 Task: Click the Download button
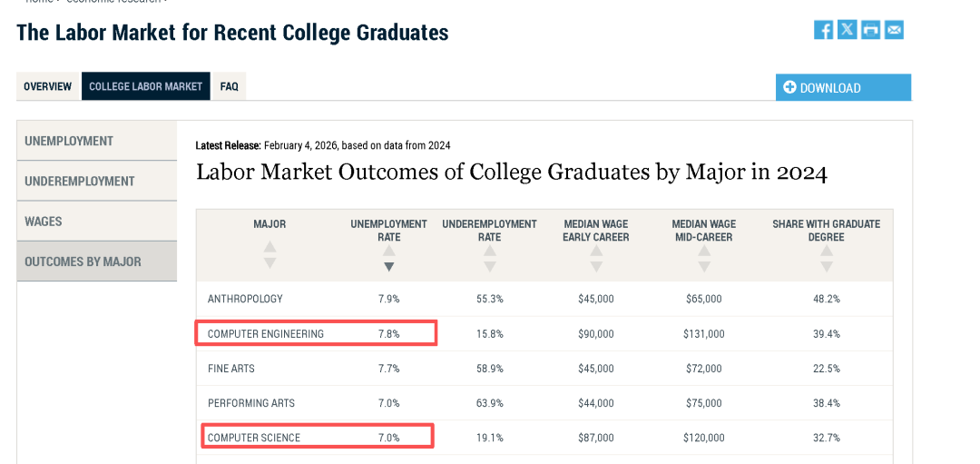tap(843, 87)
